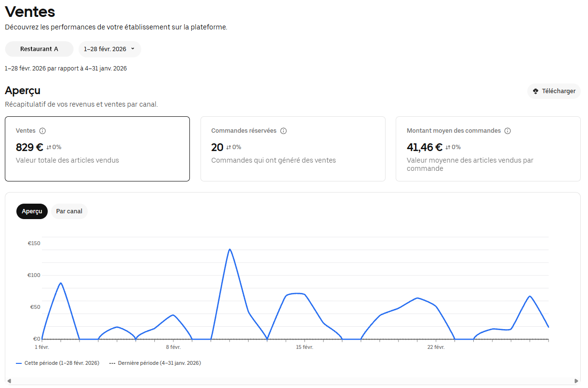The width and height of the screenshot is (588, 388).
Task: Click the Valeur totale des articles vendus text
Action: pyautogui.click(x=67, y=160)
